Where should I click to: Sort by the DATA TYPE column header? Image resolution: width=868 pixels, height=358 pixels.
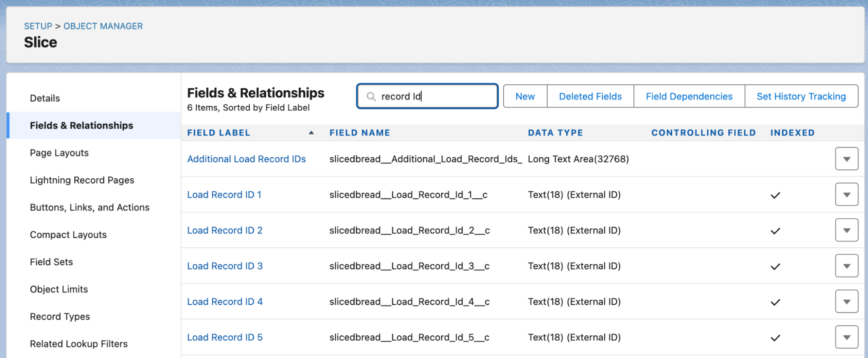click(555, 133)
